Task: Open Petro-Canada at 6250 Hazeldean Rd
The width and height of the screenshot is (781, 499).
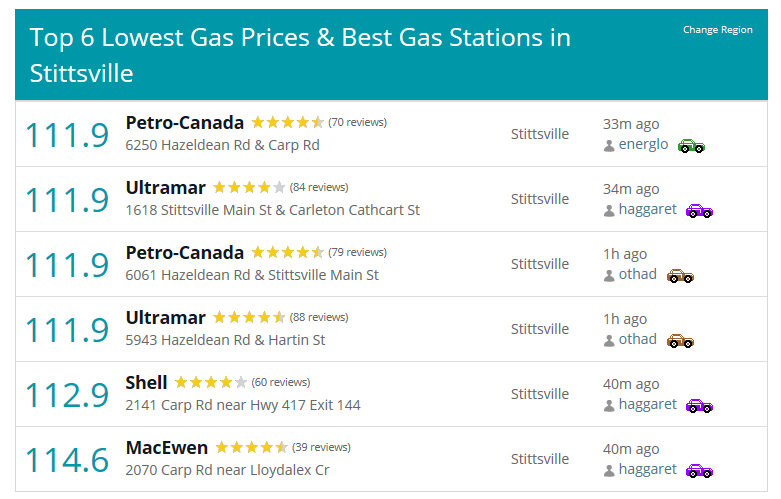Action: [x=184, y=123]
